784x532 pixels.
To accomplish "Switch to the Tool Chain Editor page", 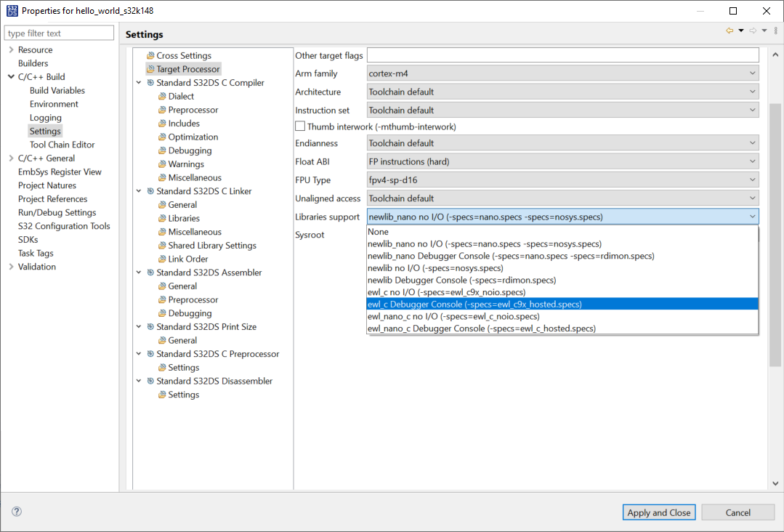I will tap(62, 144).
